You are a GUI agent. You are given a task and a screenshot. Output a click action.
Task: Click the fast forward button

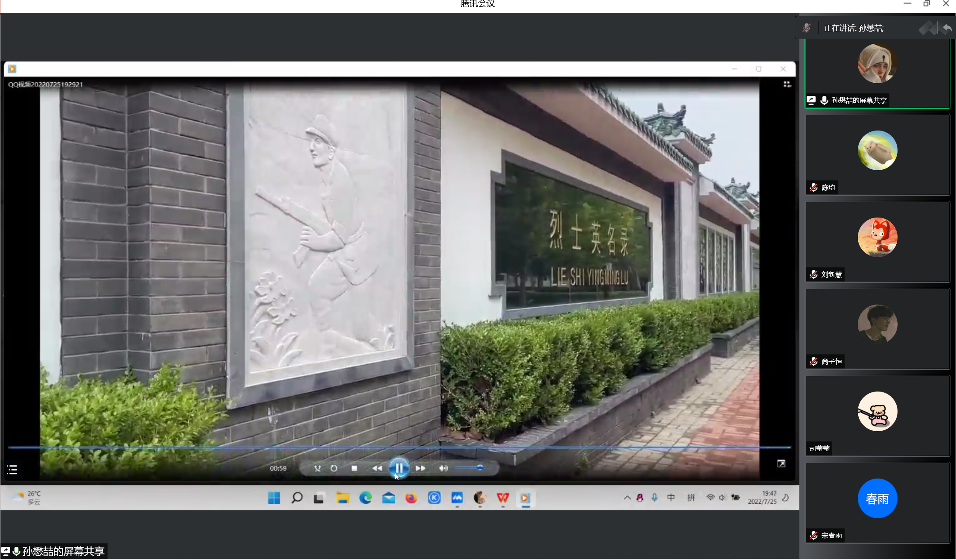click(420, 468)
